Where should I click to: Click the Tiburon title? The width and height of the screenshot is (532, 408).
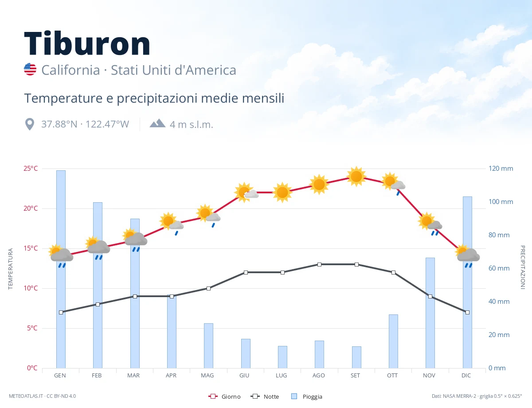87,43
